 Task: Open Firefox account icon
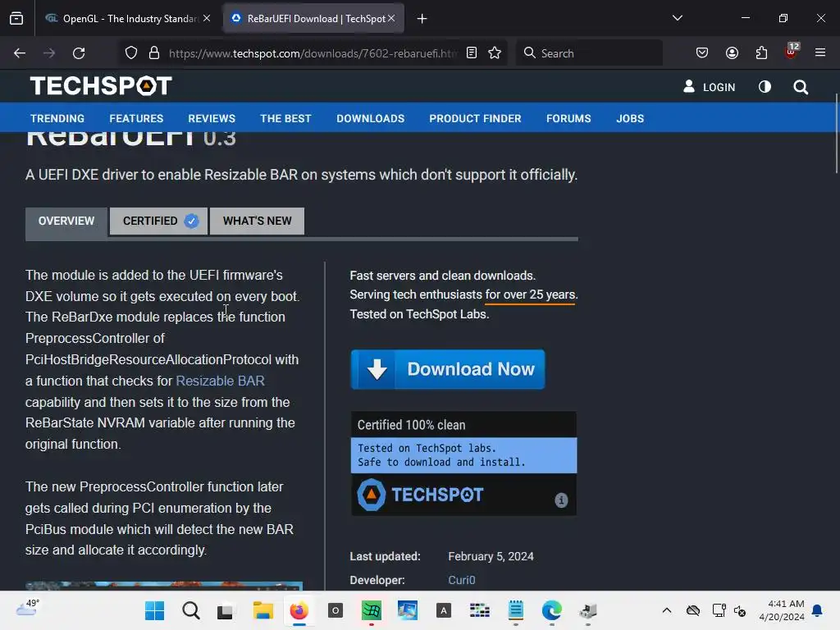point(732,52)
